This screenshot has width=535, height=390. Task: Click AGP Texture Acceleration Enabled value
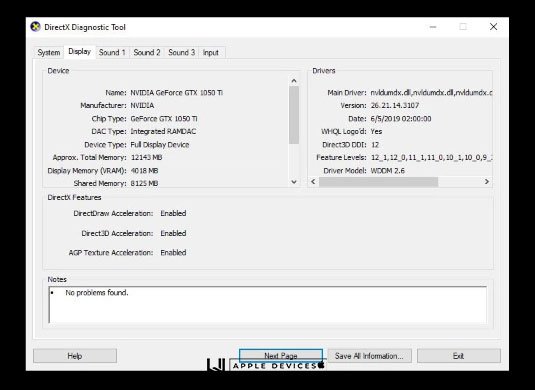coord(173,253)
